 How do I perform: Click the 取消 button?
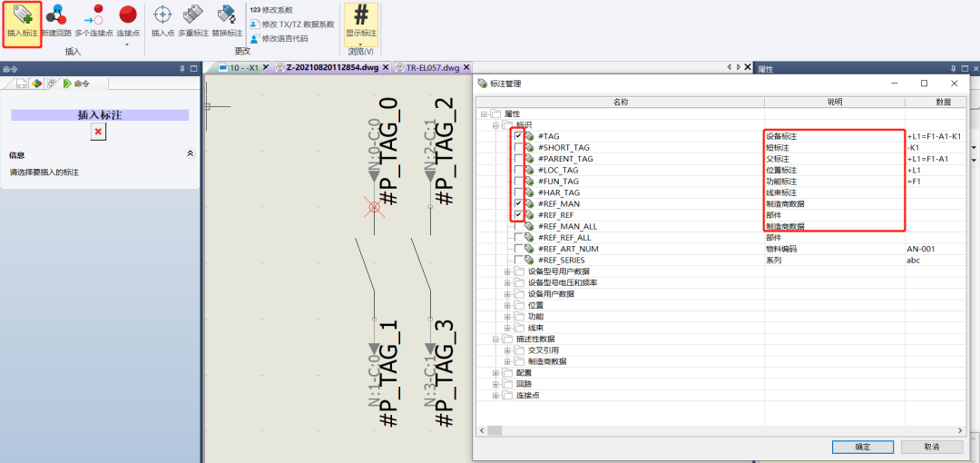point(932,447)
